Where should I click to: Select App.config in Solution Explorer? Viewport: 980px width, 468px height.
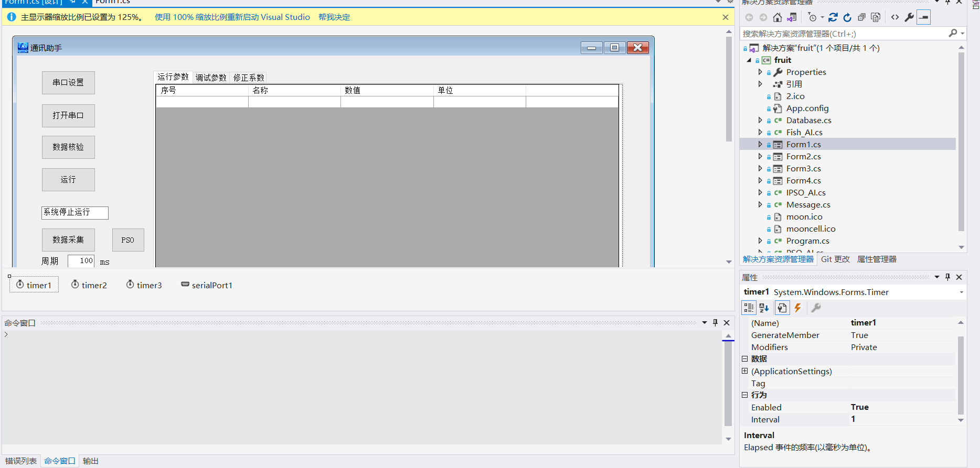(807, 108)
